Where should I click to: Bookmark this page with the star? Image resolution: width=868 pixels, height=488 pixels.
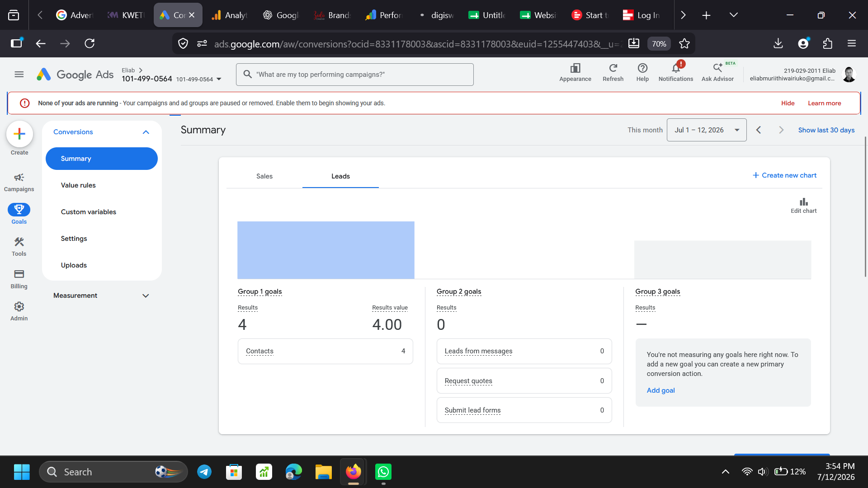coord(684,44)
